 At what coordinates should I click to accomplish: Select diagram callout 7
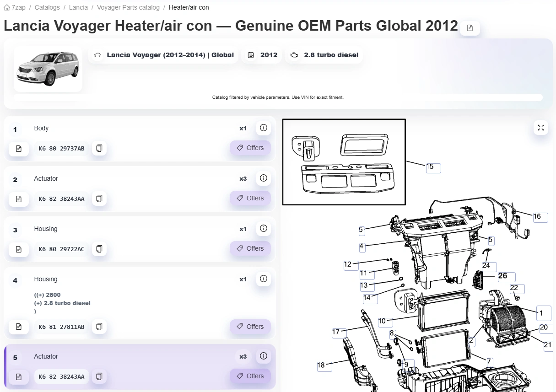point(489,362)
